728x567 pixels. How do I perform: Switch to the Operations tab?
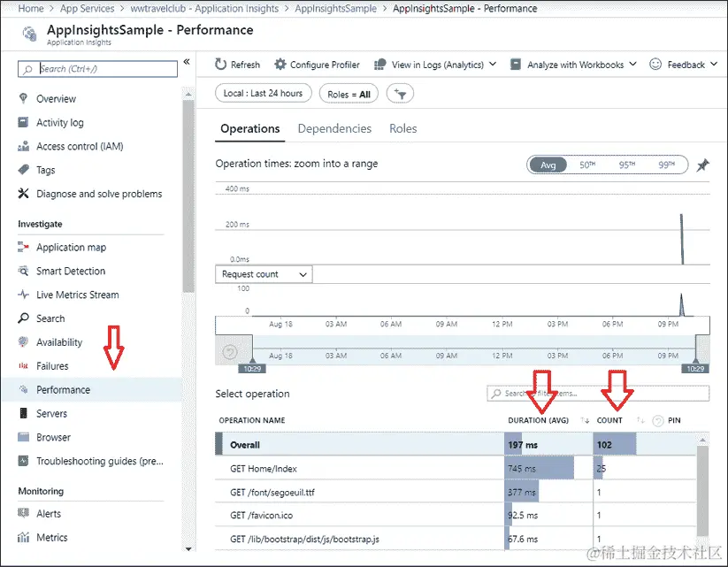pyautogui.click(x=249, y=128)
